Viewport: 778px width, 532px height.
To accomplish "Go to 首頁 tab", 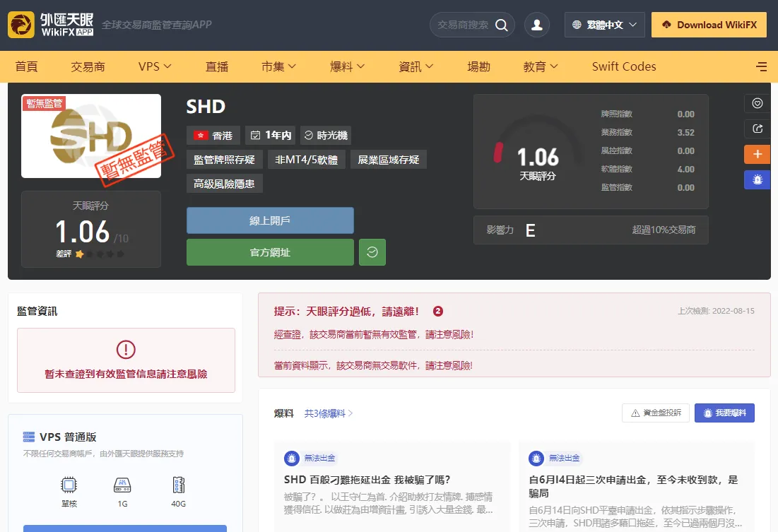I will click(27, 66).
